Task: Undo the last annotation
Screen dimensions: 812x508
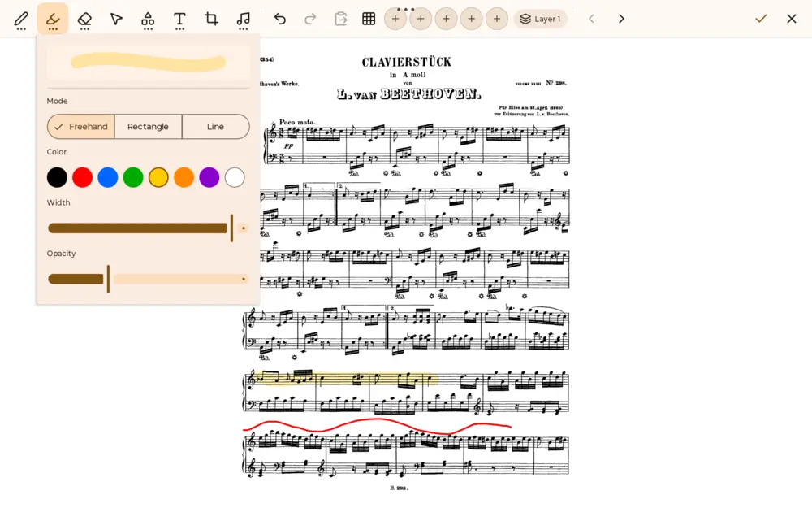Action: 279,20
